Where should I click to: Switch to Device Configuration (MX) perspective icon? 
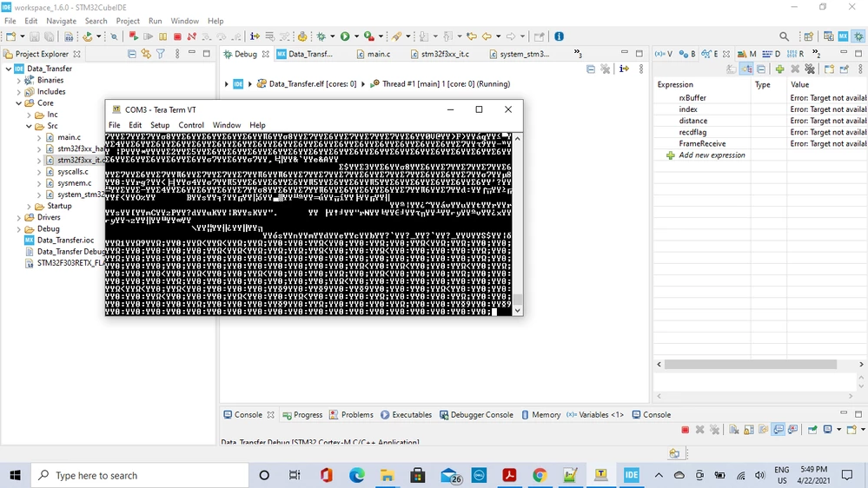tap(843, 36)
